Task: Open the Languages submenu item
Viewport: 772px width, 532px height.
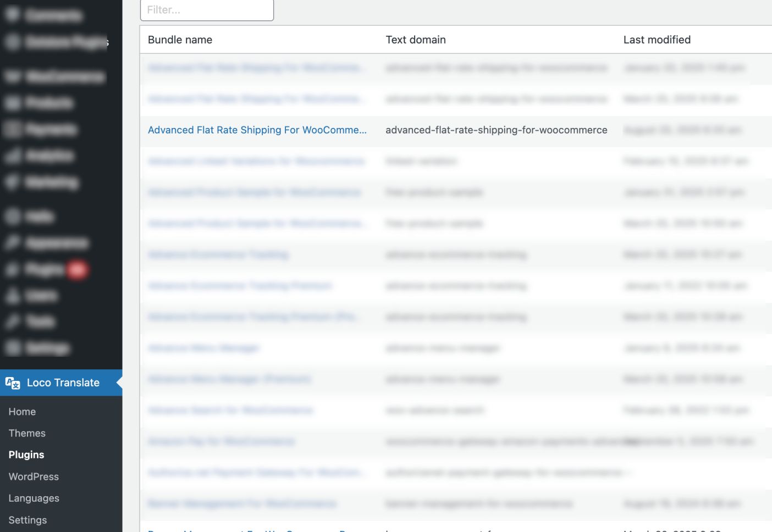Action: [34, 498]
